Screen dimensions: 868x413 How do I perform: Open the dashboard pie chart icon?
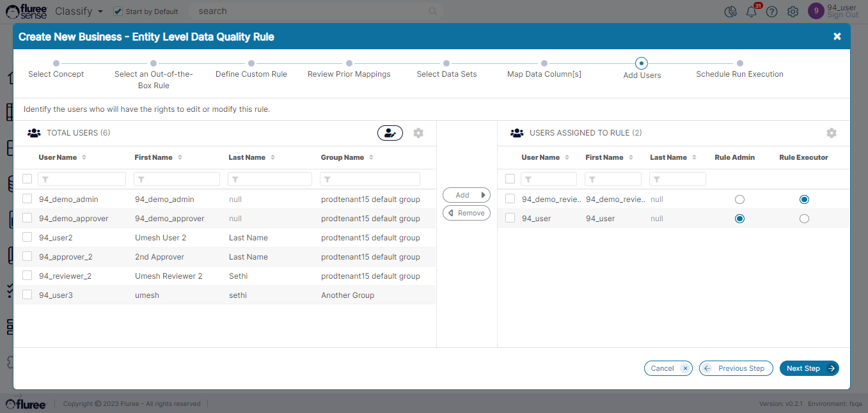730,12
